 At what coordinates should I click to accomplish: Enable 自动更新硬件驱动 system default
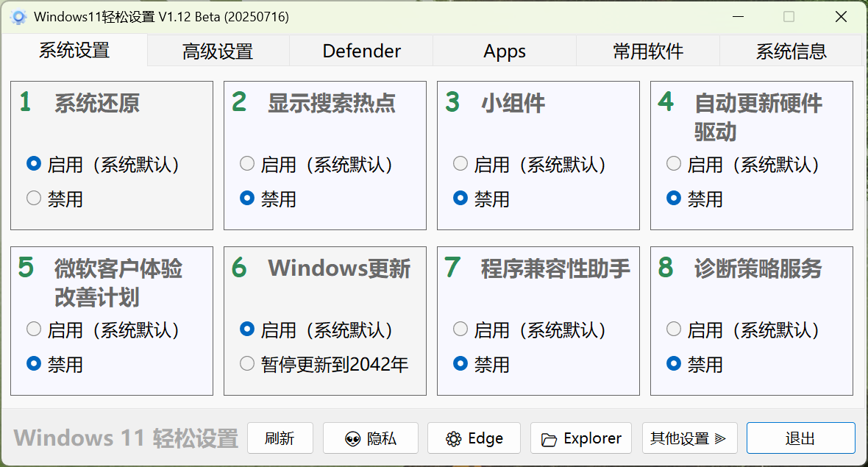coord(674,164)
